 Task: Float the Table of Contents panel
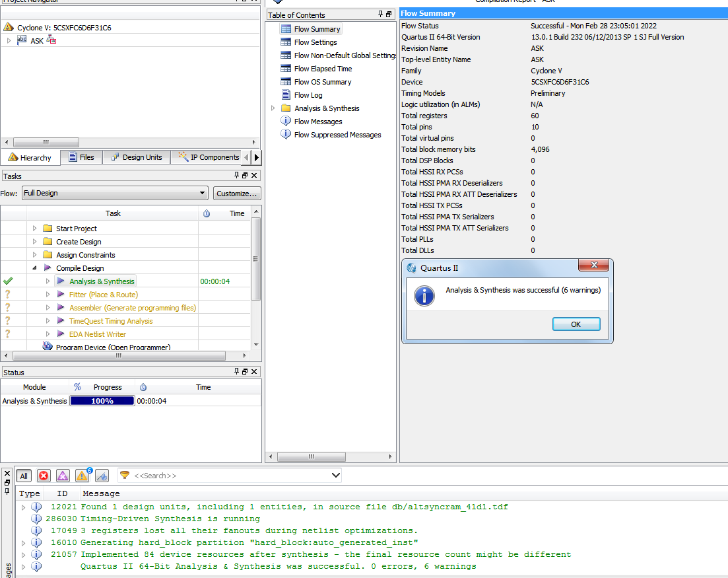click(x=389, y=15)
